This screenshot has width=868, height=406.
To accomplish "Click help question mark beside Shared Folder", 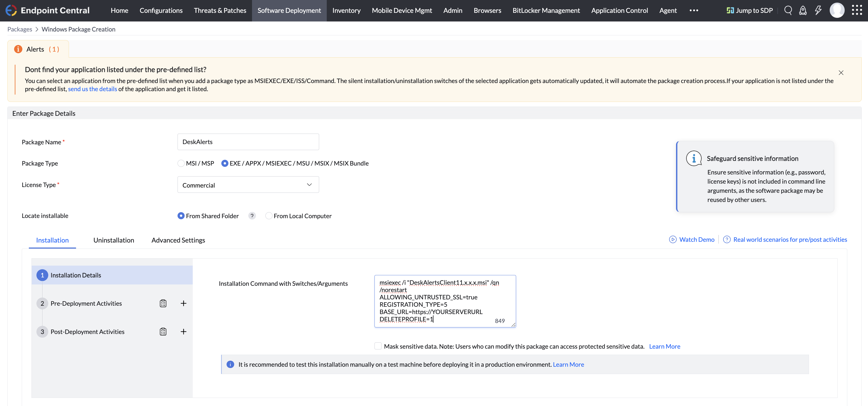I will pyautogui.click(x=252, y=216).
